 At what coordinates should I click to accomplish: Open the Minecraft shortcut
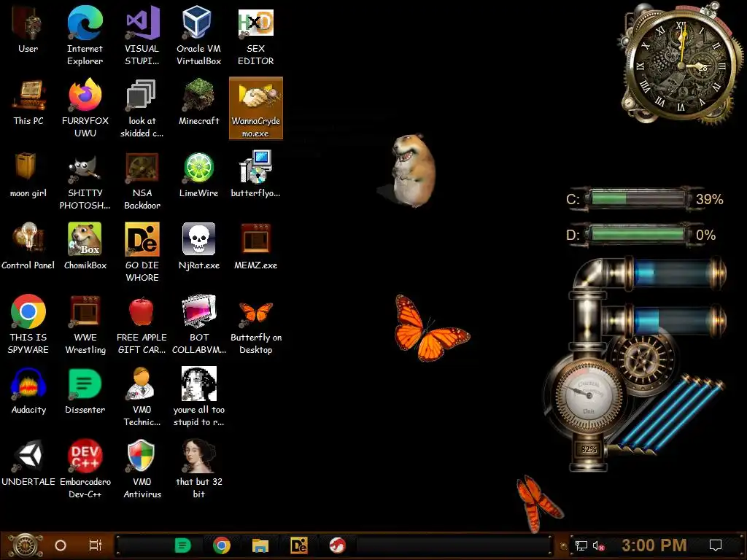[x=198, y=102]
